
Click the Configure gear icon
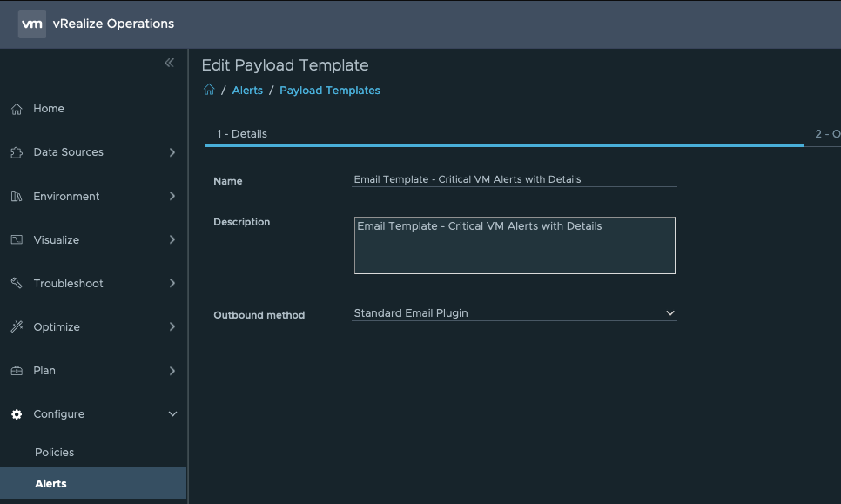click(17, 414)
